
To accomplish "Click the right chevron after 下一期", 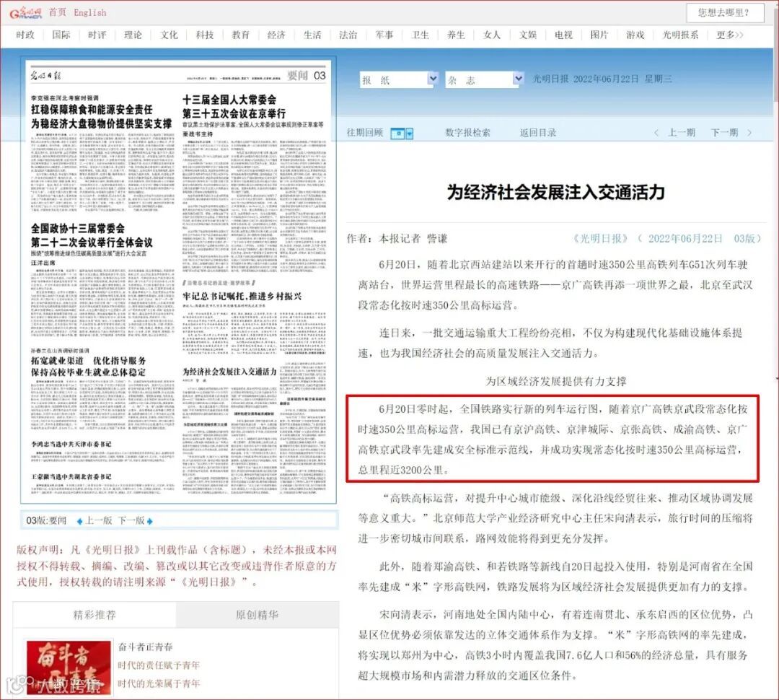I will [x=749, y=133].
